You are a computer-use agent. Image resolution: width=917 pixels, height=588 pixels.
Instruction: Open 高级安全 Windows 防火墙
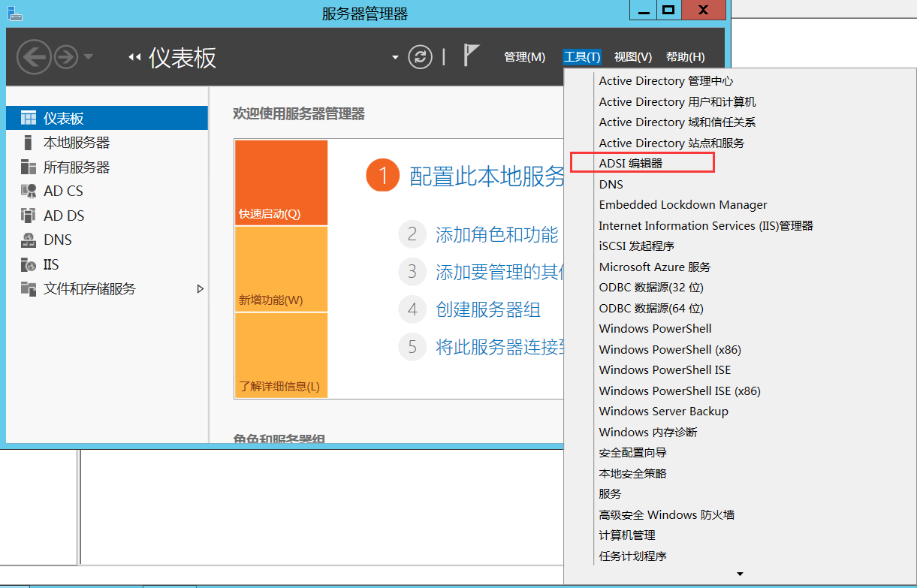[667, 514]
